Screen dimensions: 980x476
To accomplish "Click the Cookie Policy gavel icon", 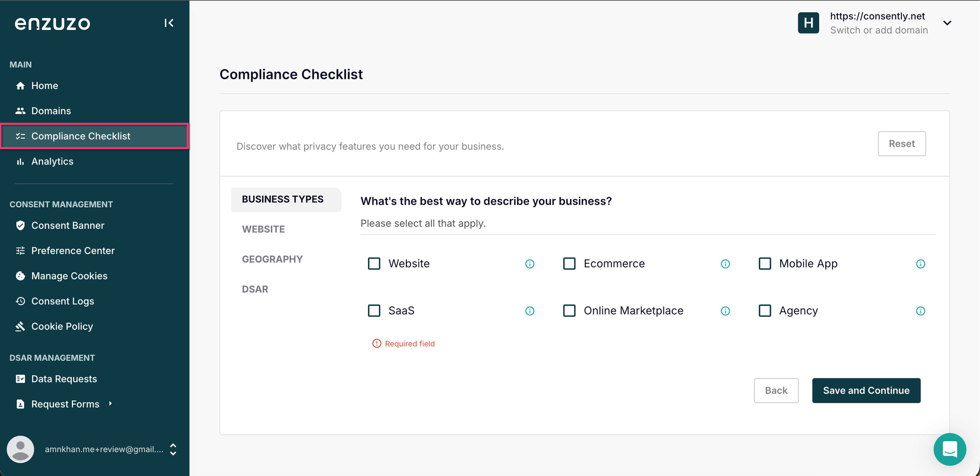I will tap(20, 326).
